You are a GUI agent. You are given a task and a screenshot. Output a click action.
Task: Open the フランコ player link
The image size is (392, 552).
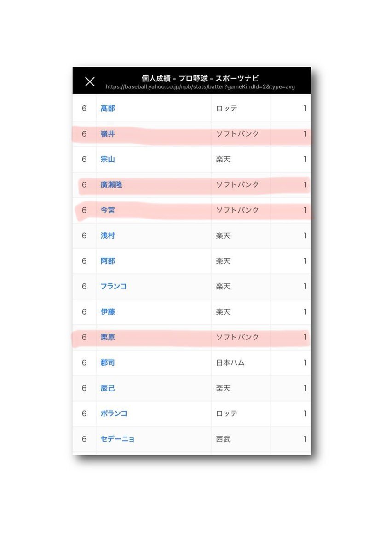114,286
